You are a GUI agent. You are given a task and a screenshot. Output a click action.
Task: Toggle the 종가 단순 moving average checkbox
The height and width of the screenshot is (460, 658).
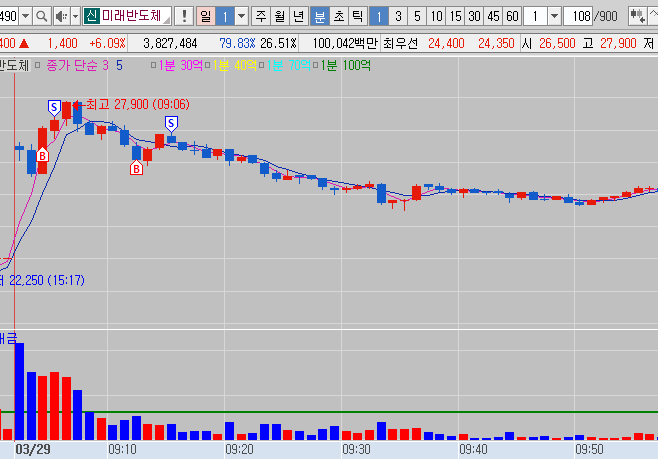(39, 64)
